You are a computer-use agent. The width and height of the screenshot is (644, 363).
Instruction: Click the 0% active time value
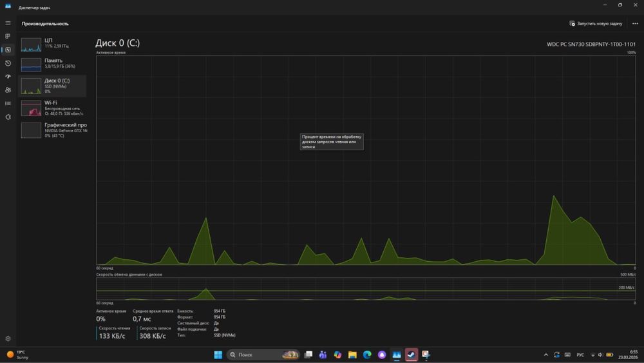coord(100,319)
